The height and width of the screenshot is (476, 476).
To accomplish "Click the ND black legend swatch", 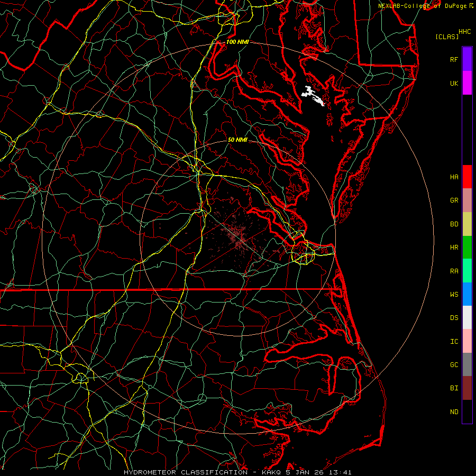I will pyautogui.click(x=467, y=411).
